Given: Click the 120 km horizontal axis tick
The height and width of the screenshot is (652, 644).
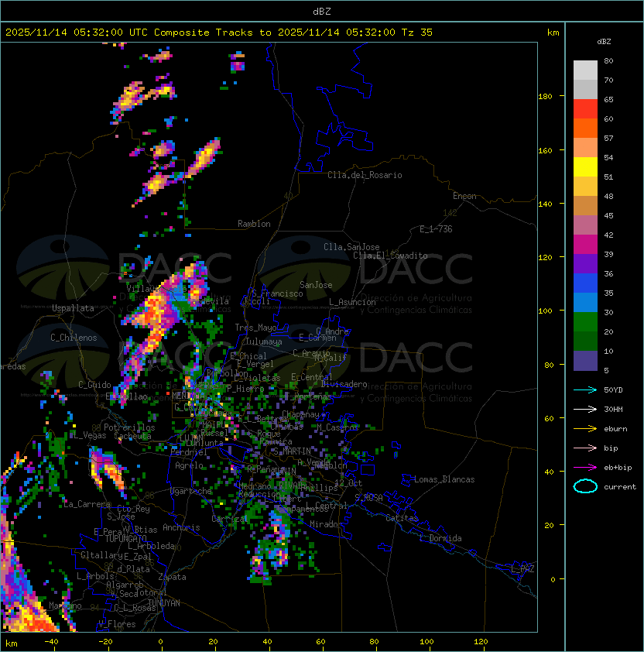Looking at the screenshot, I should pyautogui.click(x=481, y=642).
